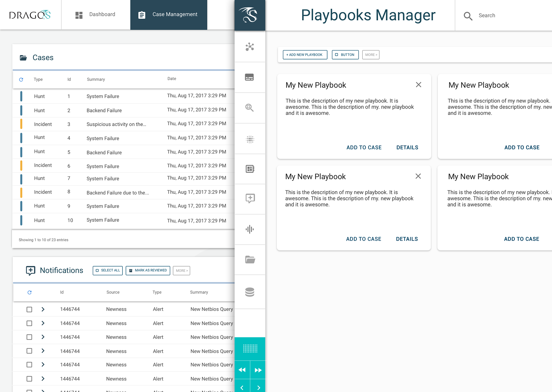Open the database stack sidebar icon
This screenshot has width=552, height=392.
(x=250, y=292)
